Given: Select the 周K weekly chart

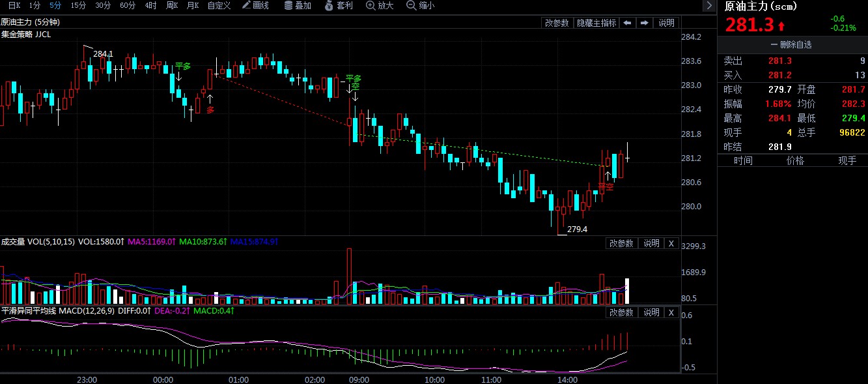Looking at the screenshot, I should (172, 5).
